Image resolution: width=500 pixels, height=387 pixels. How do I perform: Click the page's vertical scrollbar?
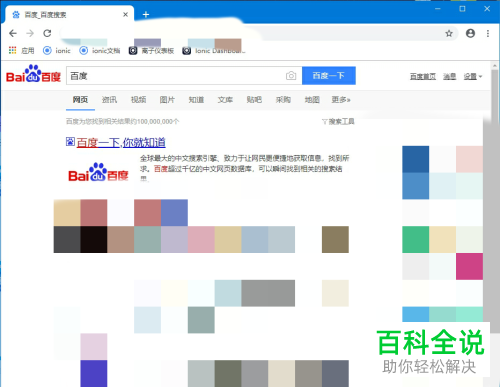click(495, 197)
